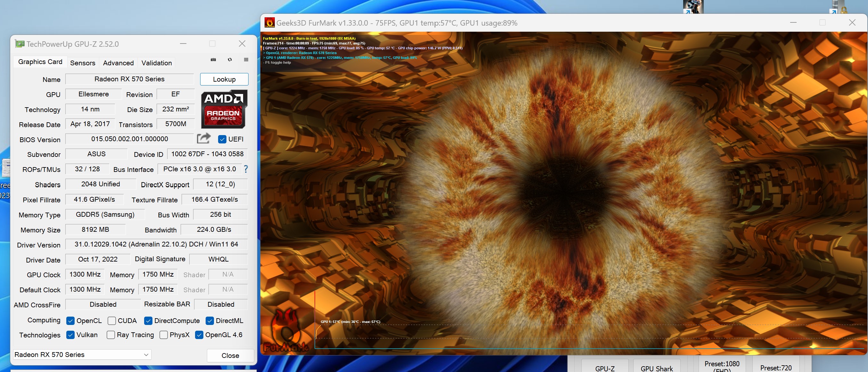This screenshot has height=372, width=868.
Task: Toggle the UEFI checkbox
Action: (222, 139)
